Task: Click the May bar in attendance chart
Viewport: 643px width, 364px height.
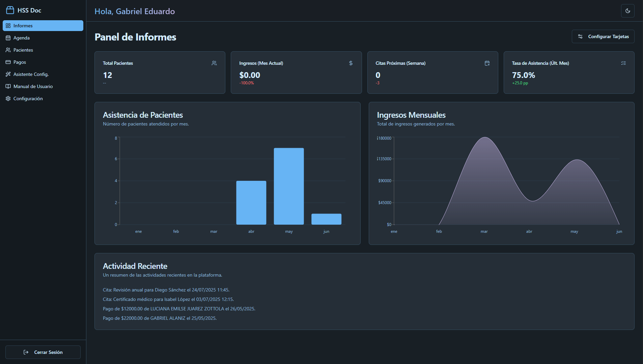Action: click(x=289, y=186)
